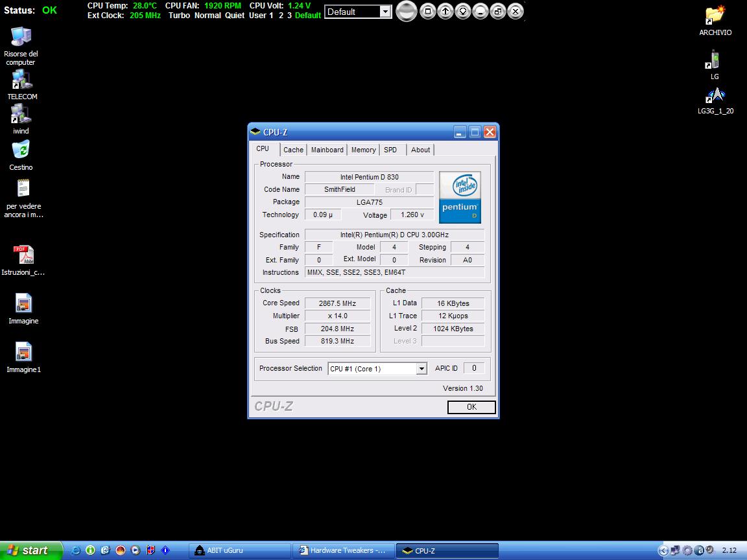This screenshot has height=560, width=747.
Task: Click the FSB value 204.8 MHz
Action: coord(337,329)
